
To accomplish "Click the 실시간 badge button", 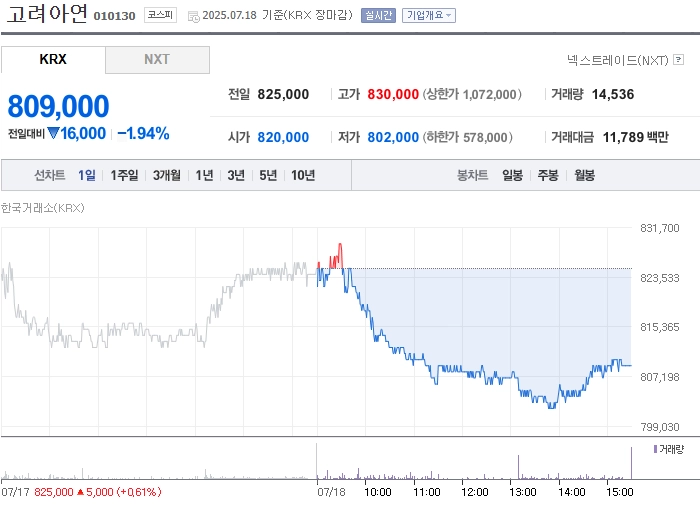I will [378, 16].
